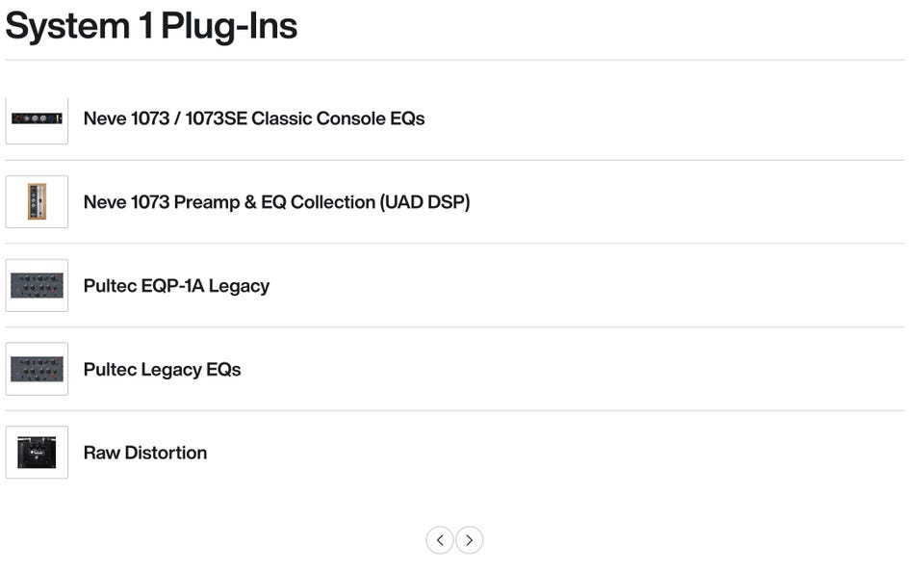Open Neve 1073 Preamp & EQ Collection title

click(276, 202)
